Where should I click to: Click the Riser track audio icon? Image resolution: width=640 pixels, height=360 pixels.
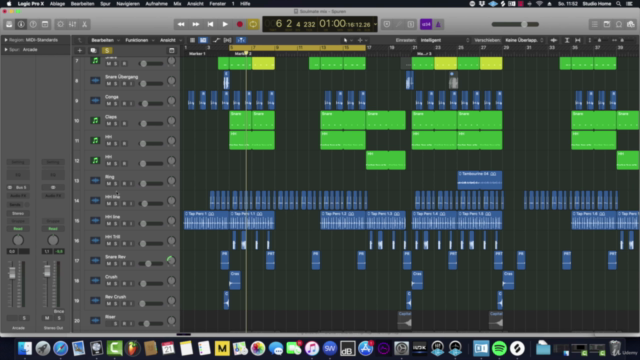(95, 320)
